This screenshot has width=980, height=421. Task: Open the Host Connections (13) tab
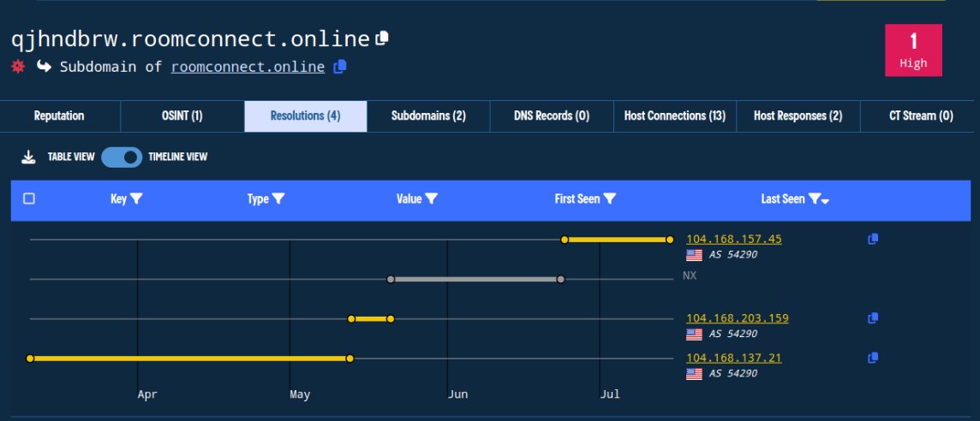tap(675, 116)
